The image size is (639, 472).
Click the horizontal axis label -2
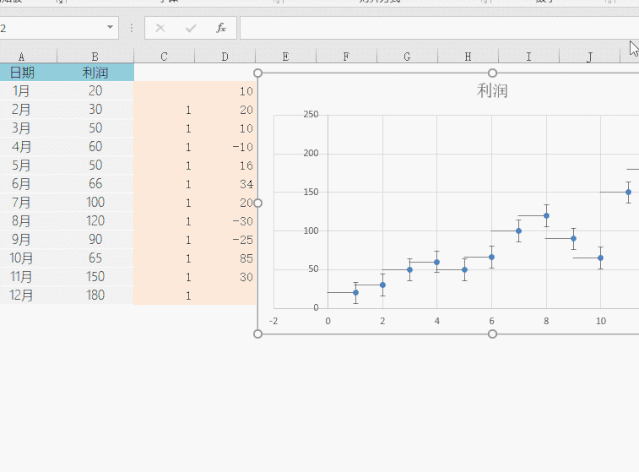[x=273, y=321]
